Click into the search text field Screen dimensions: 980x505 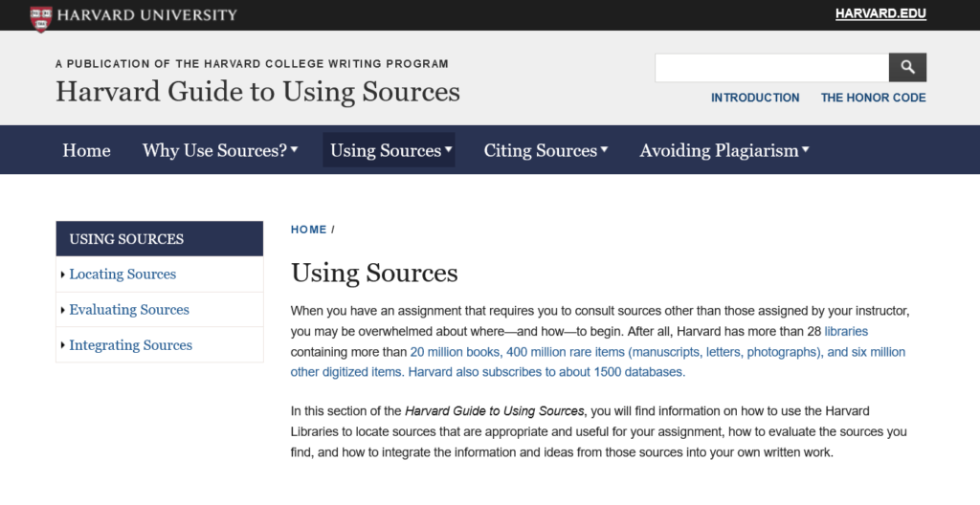pyautogui.click(x=772, y=68)
